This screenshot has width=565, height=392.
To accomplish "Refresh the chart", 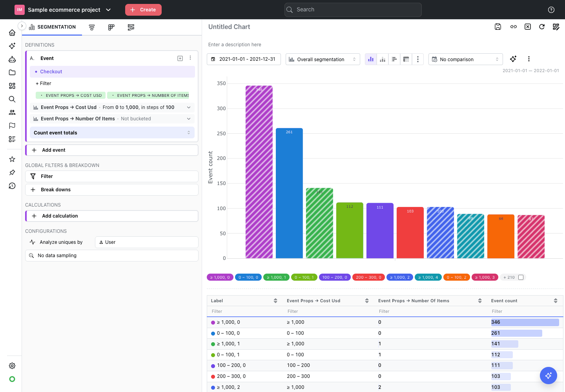I will (x=542, y=27).
